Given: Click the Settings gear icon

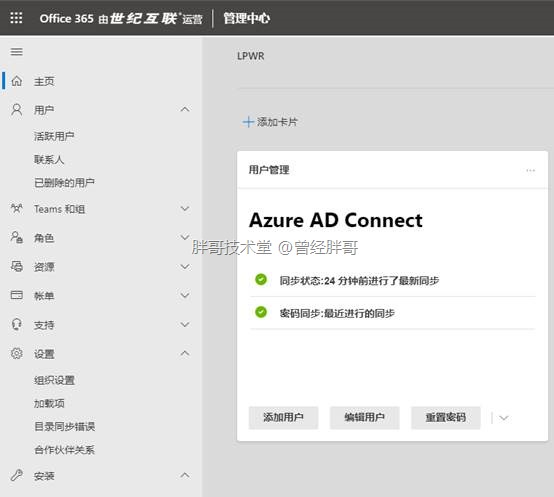Looking at the screenshot, I should tap(17, 353).
